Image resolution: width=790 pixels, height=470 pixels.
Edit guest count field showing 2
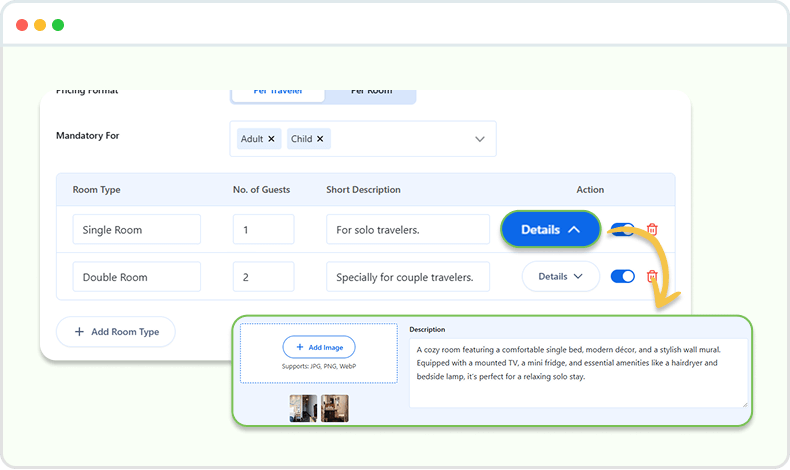264,277
